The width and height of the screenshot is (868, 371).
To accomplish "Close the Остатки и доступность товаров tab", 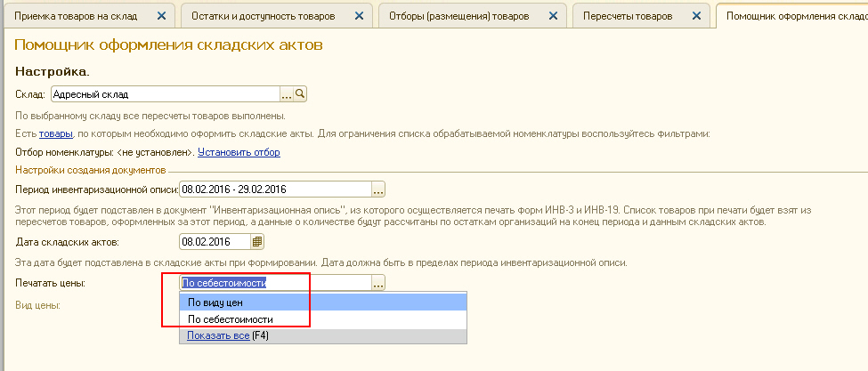I will (360, 16).
